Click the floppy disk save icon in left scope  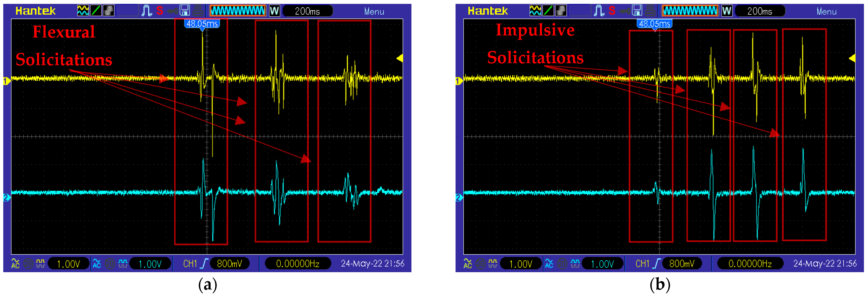click(x=185, y=11)
